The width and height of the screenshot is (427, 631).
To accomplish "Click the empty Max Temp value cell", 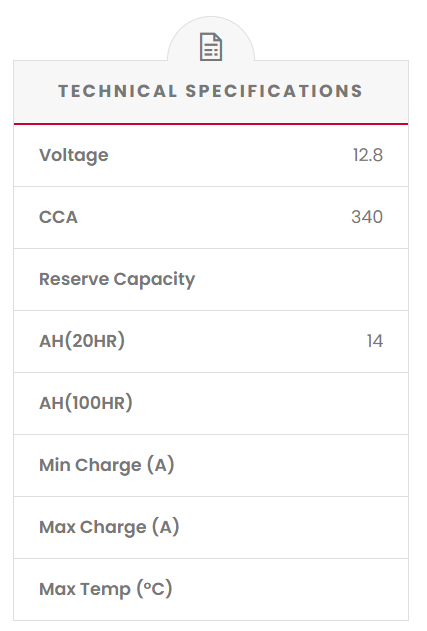I will coord(322,589).
